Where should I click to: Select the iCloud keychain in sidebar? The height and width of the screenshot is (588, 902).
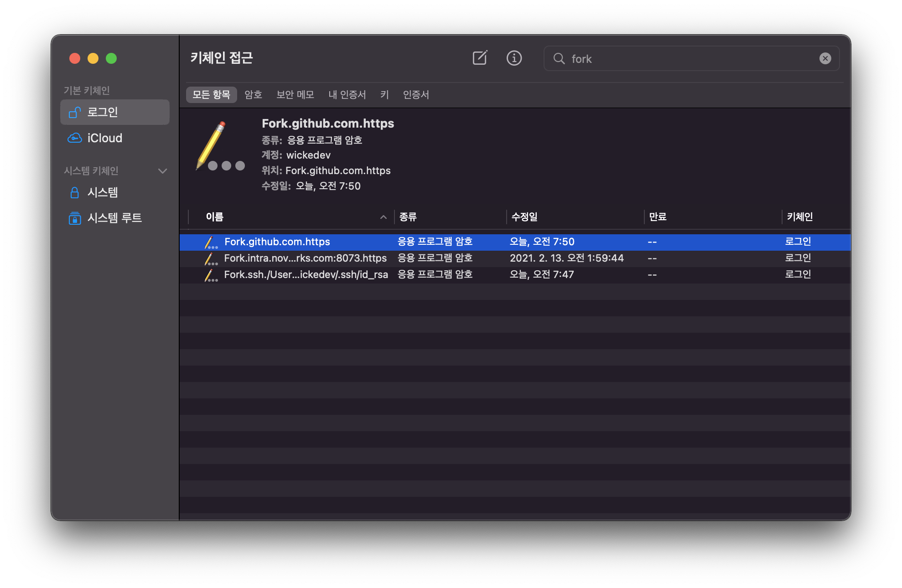click(104, 138)
